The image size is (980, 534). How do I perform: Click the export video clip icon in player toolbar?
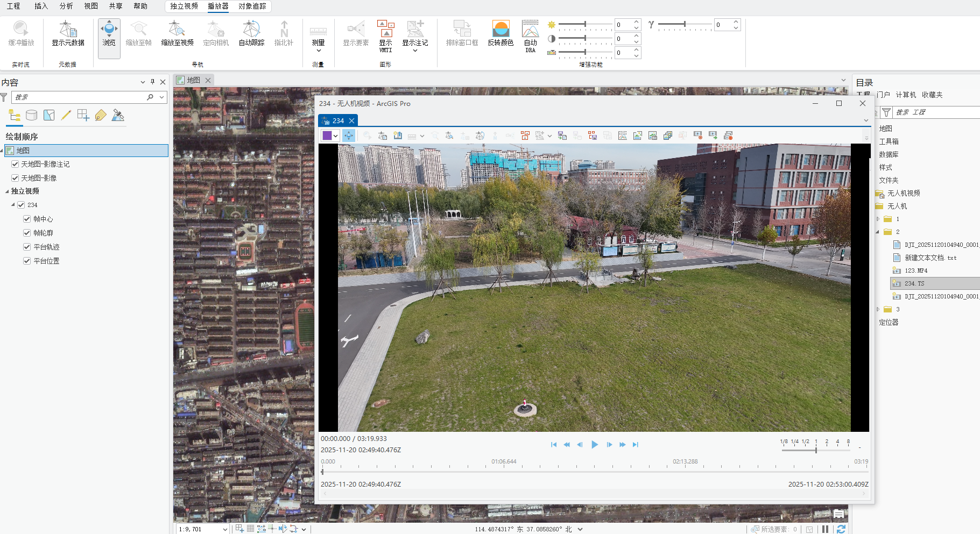coord(713,136)
